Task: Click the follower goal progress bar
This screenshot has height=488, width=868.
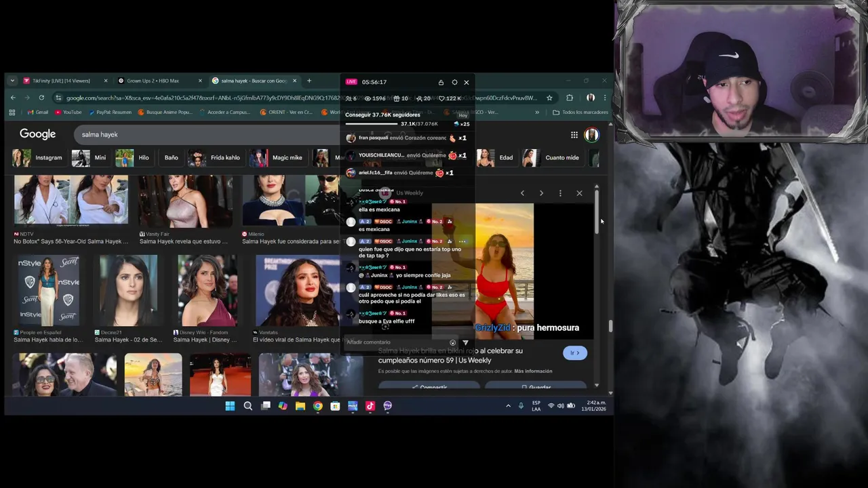Action: pos(372,124)
